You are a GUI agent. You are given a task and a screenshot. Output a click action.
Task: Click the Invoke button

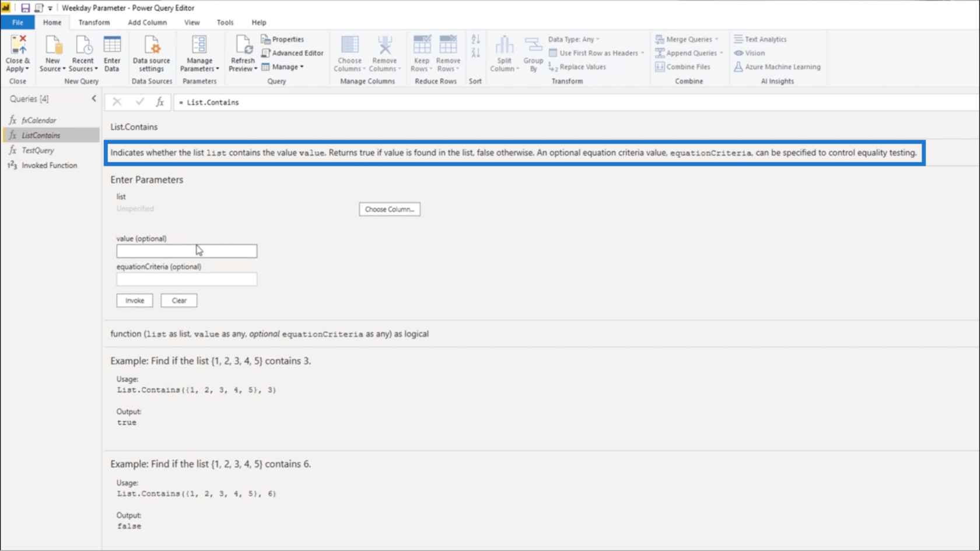coord(135,300)
